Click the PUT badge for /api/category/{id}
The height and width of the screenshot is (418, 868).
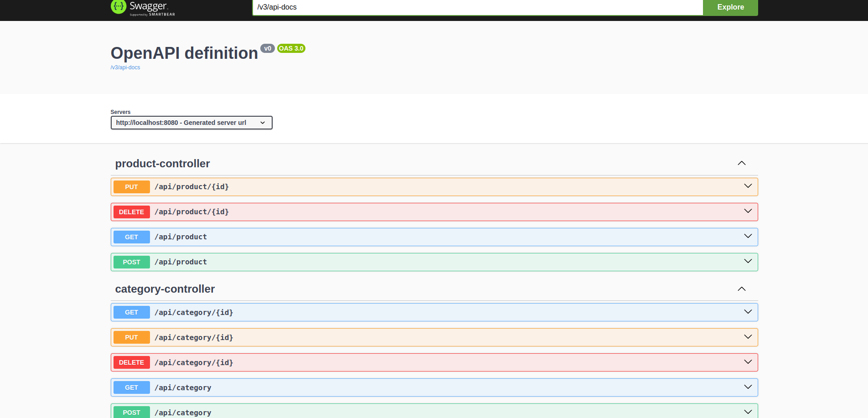pos(131,337)
